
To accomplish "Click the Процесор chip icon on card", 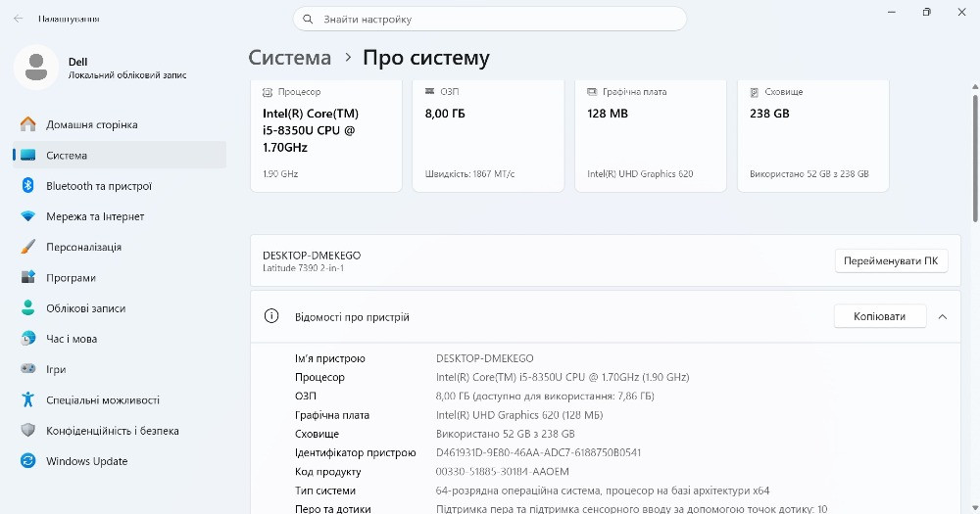I will coord(268,92).
